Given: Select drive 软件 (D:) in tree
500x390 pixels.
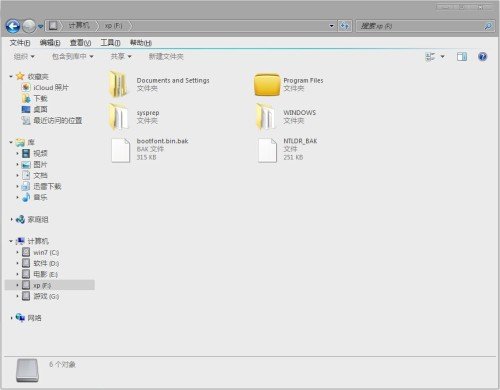Looking at the screenshot, I should click(46, 263).
